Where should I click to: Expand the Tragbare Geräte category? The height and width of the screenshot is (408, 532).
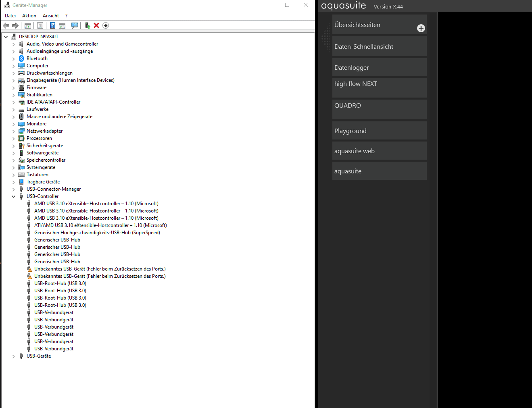pos(13,182)
